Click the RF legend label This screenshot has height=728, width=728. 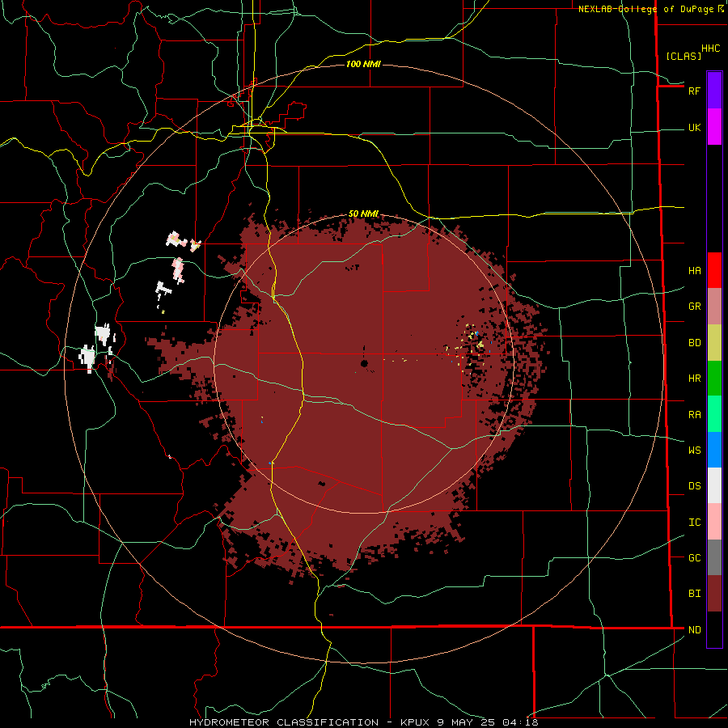coord(694,91)
